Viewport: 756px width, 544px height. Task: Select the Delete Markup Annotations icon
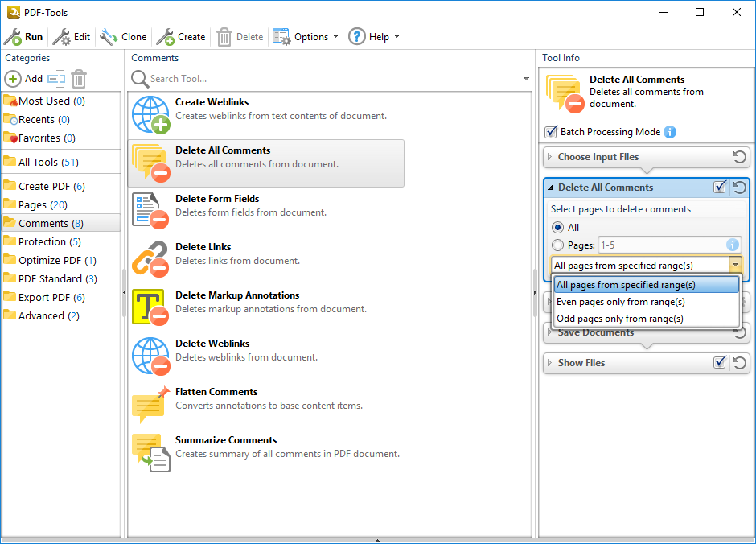click(148, 307)
